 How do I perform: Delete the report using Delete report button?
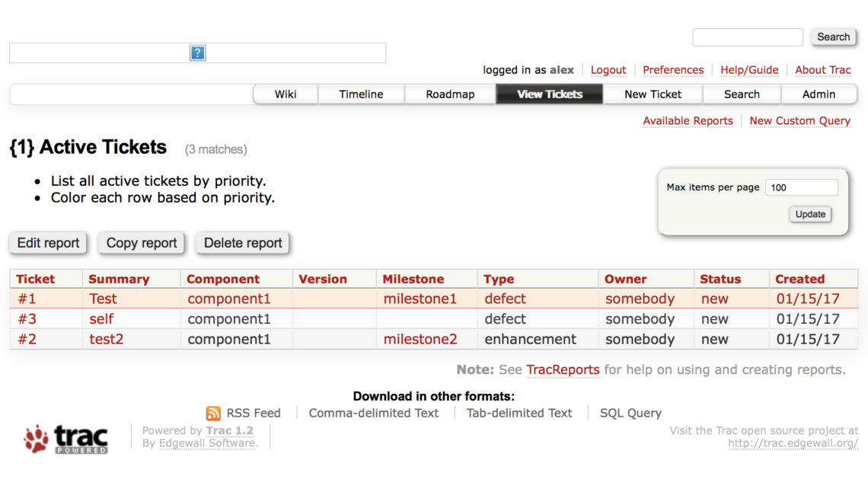pos(242,243)
